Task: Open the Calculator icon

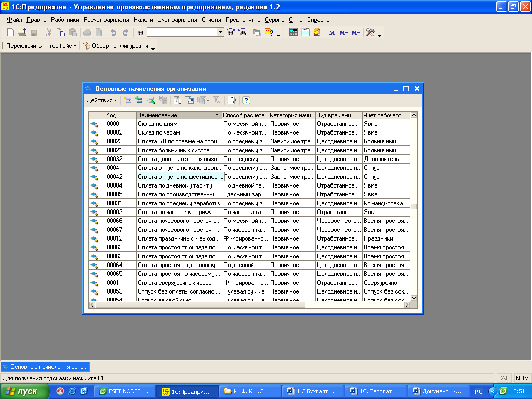Action: click(x=294, y=32)
